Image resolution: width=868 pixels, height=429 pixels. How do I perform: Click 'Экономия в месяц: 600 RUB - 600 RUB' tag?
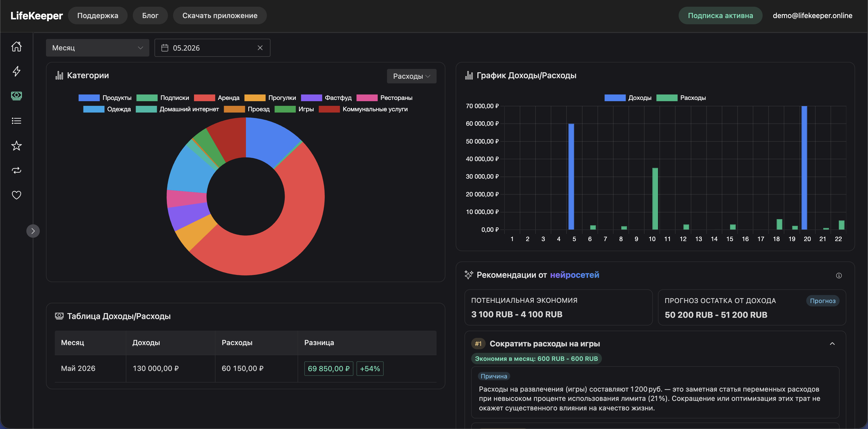point(536,359)
